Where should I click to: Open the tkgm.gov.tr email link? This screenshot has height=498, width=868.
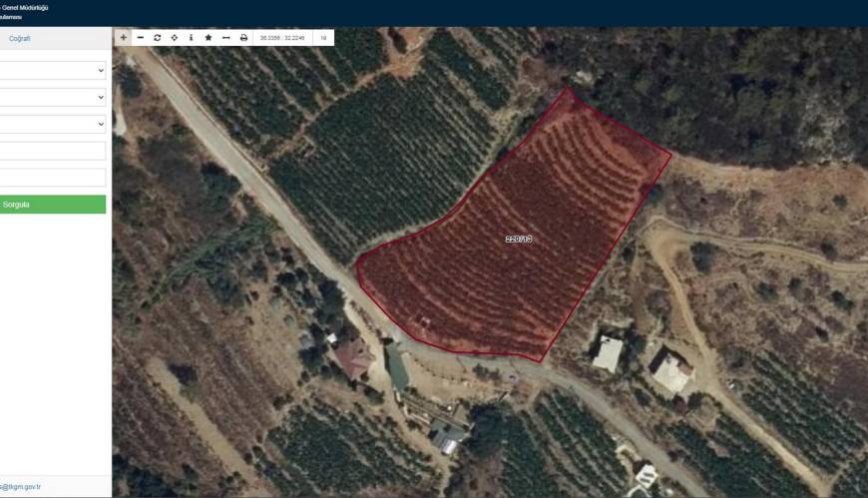pyautogui.click(x=20, y=486)
